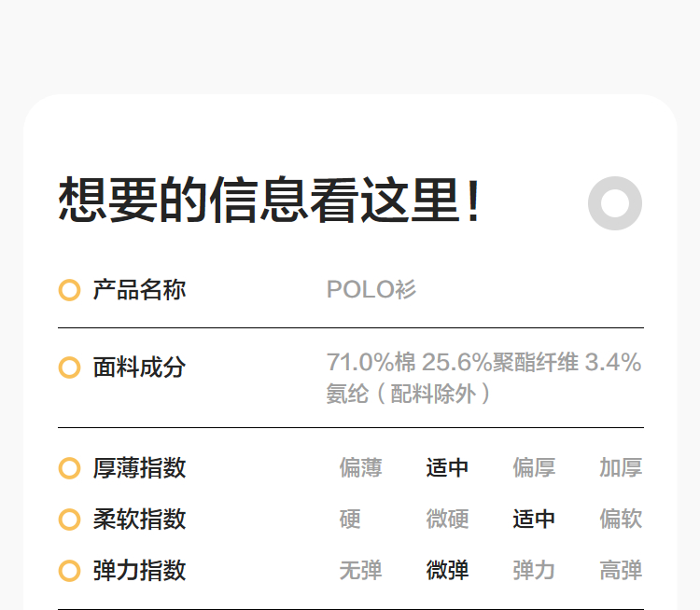Viewport: 700px width, 610px height.
Task: Click the yellow ring bullet beside 面料成分
Action: coord(69,367)
